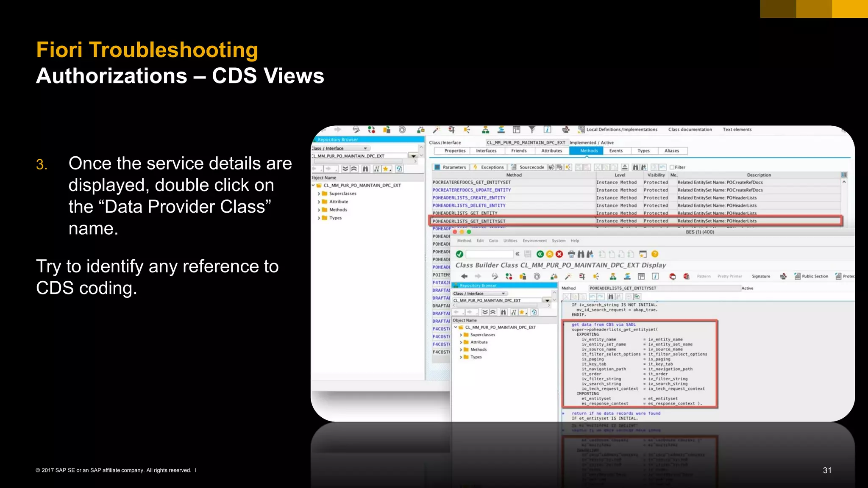Click the green Enter checkmark in BES window

tap(459, 254)
